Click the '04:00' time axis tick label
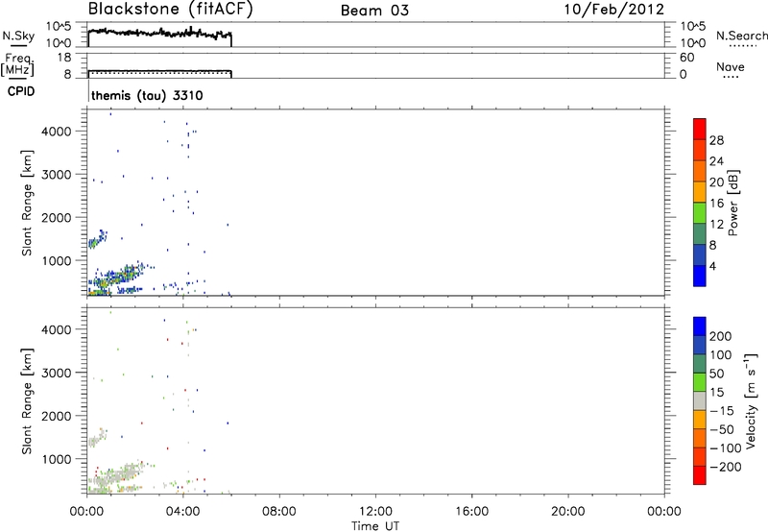 (x=183, y=512)
